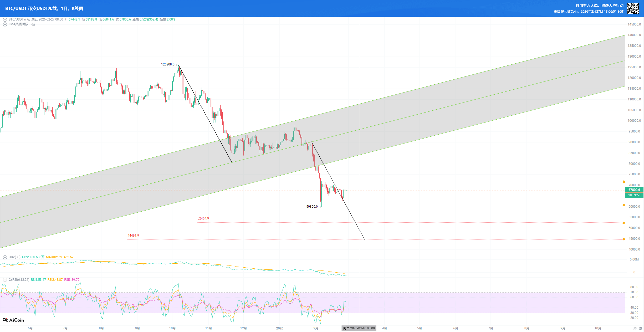Screen dimensions: 644x332
Task: Click the RSI1:53.47 value
Action: coord(38,280)
